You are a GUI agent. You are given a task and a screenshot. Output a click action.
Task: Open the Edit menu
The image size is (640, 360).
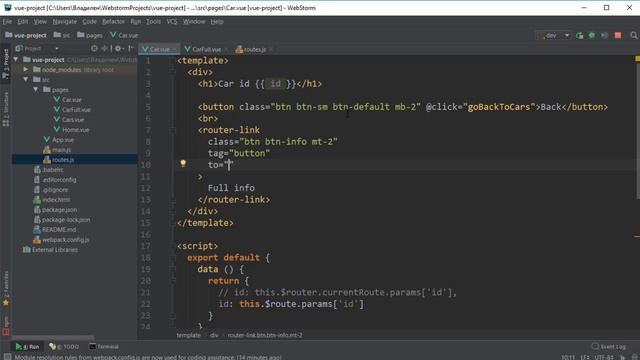point(22,22)
